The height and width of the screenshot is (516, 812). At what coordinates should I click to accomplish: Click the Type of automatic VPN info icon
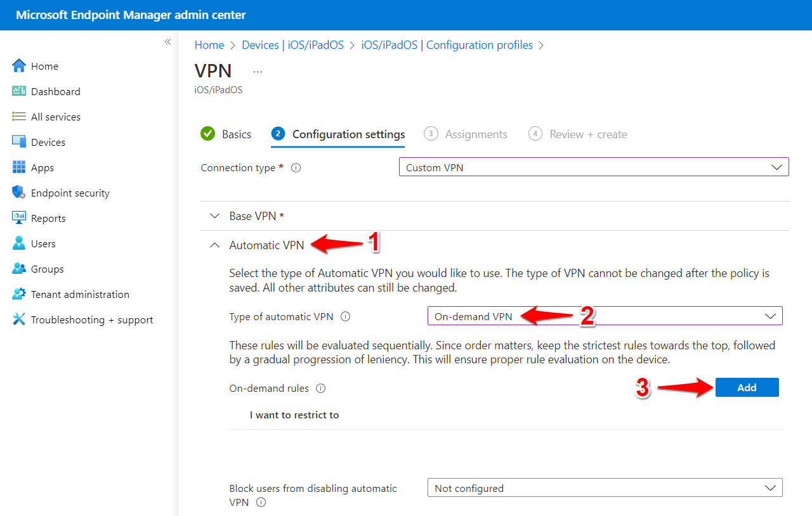[345, 316]
